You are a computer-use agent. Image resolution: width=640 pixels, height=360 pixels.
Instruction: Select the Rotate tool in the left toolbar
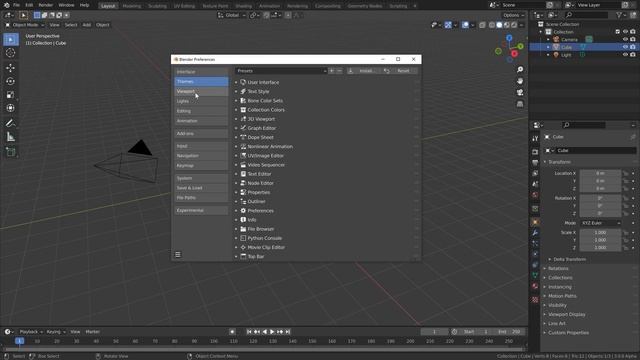coord(11,81)
